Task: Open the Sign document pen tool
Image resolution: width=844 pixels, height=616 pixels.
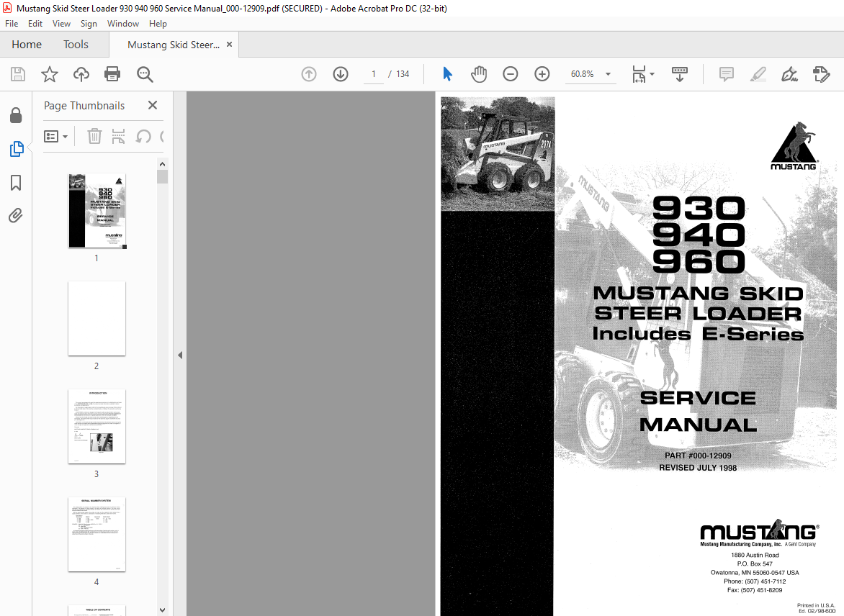Action: 790,74
